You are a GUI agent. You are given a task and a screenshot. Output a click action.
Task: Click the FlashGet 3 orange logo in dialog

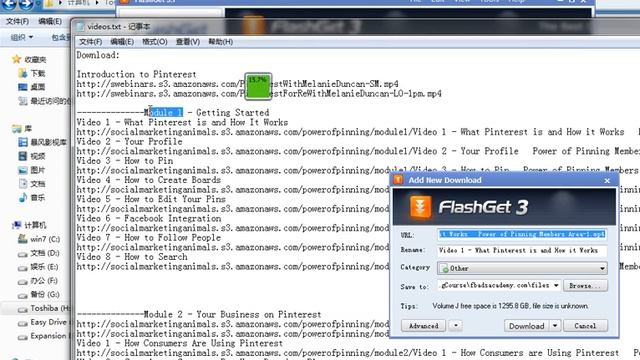(420, 207)
